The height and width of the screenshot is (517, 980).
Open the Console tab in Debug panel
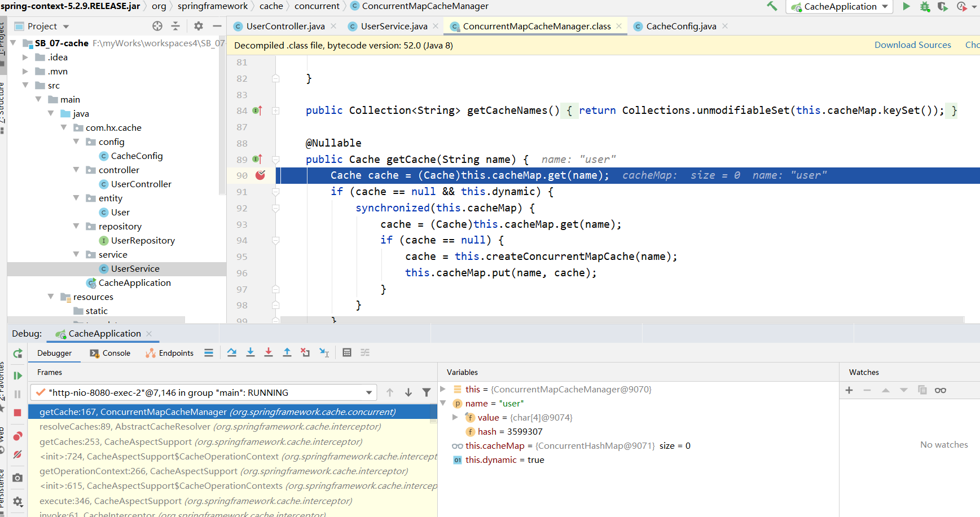pos(110,353)
